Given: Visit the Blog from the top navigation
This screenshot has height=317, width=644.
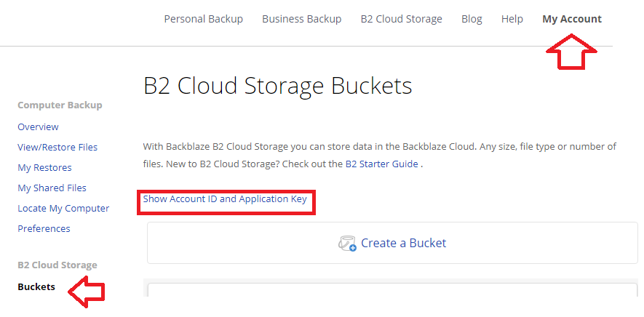Looking at the screenshot, I should pos(472,19).
